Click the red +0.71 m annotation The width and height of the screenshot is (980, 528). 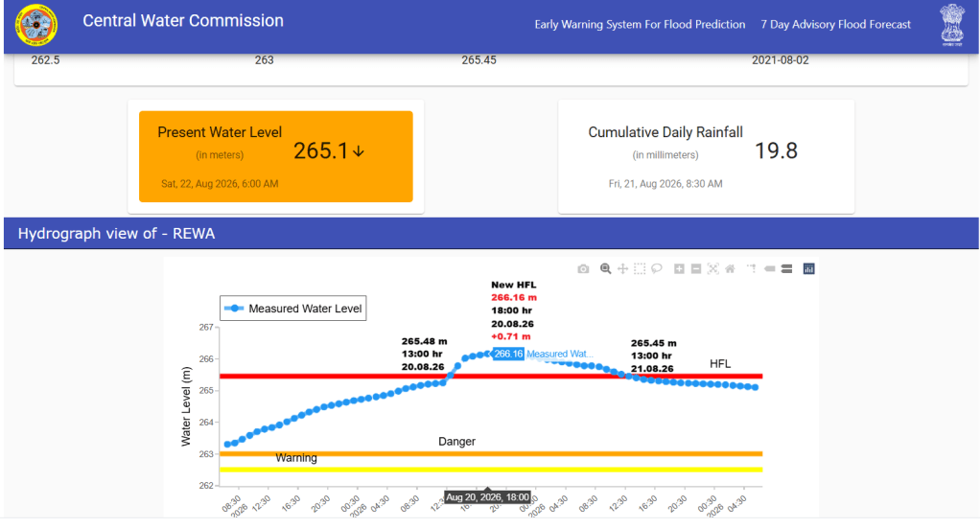coord(511,336)
